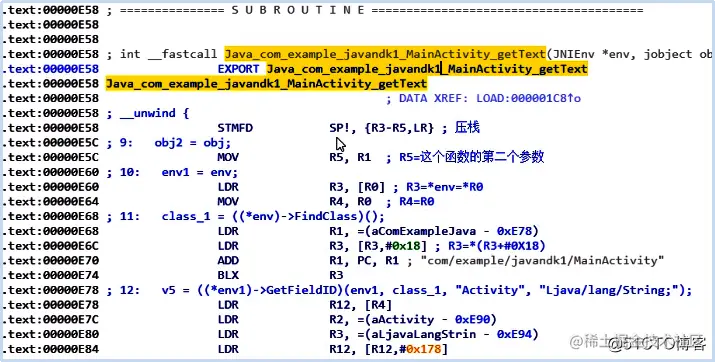Click the 'SP!, {R3-R5,LR}' operand
The width and height of the screenshot is (716, 362).
tap(381, 128)
